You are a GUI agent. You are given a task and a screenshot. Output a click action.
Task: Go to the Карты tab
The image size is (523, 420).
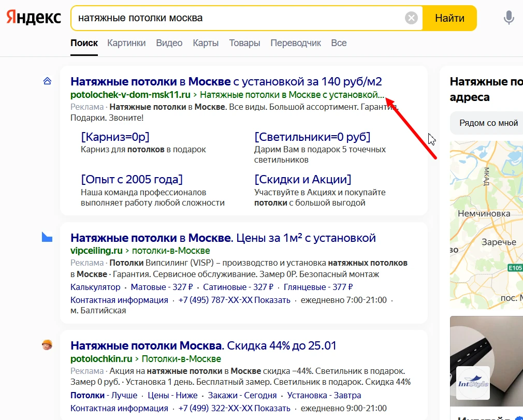(x=206, y=43)
